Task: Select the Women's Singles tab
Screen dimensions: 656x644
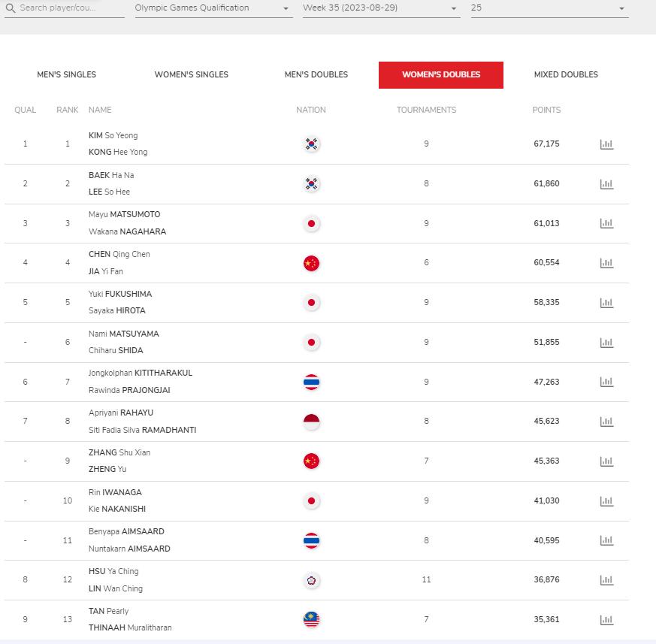Action: 191,74
